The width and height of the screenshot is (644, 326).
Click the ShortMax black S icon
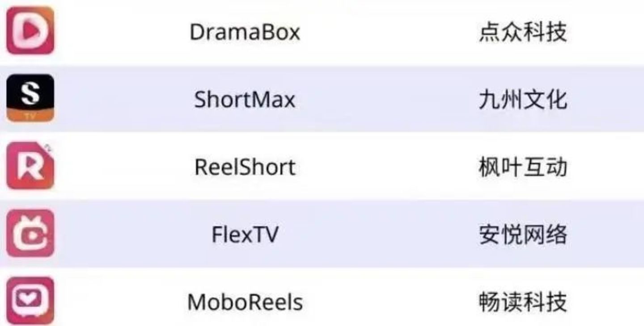(30, 98)
